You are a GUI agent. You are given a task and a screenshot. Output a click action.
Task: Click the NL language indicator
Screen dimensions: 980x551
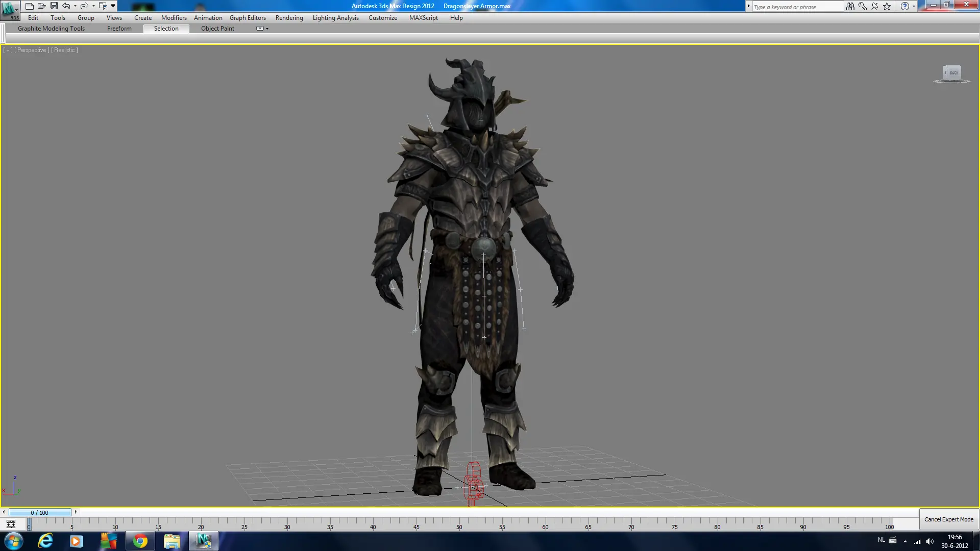(x=881, y=540)
